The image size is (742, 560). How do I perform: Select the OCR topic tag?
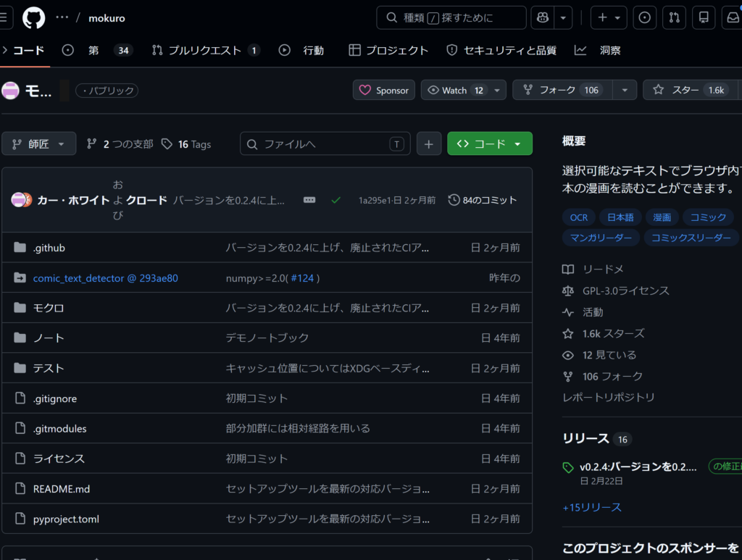pyautogui.click(x=579, y=217)
